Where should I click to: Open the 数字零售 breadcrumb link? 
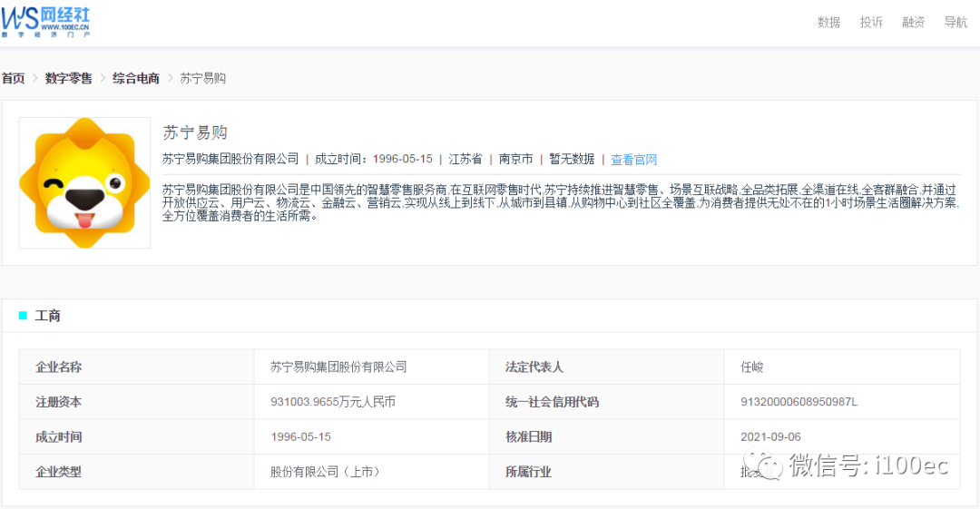[69, 78]
